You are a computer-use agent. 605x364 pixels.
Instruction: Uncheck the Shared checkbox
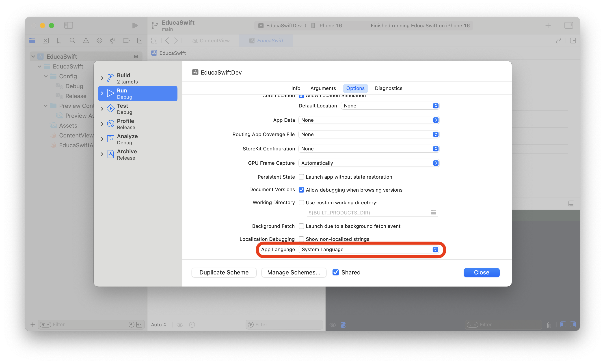pyautogui.click(x=335, y=272)
